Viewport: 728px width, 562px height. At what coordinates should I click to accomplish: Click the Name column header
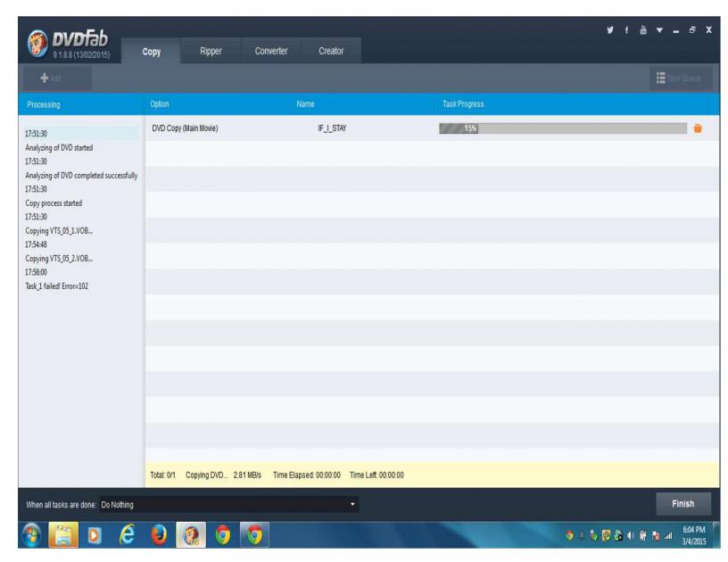pyautogui.click(x=305, y=104)
